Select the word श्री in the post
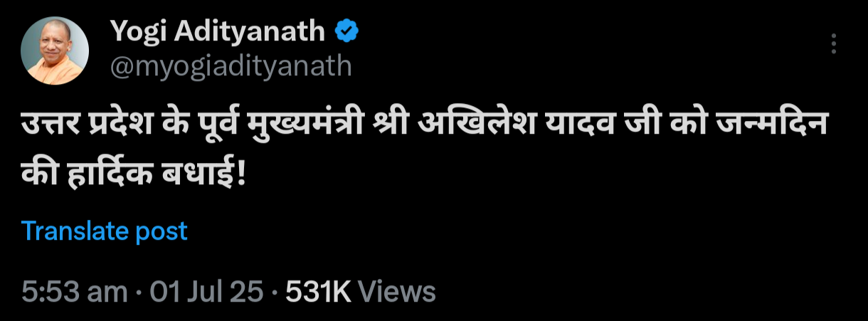Image resolution: width=868 pixels, height=321 pixels. pos(391,132)
